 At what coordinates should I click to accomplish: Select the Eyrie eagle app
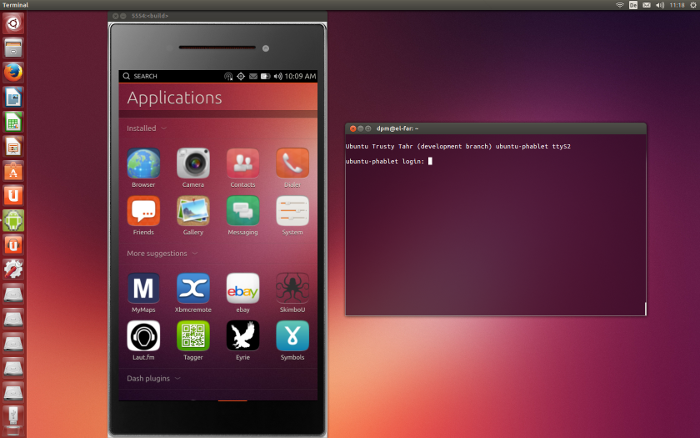point(243,336)
